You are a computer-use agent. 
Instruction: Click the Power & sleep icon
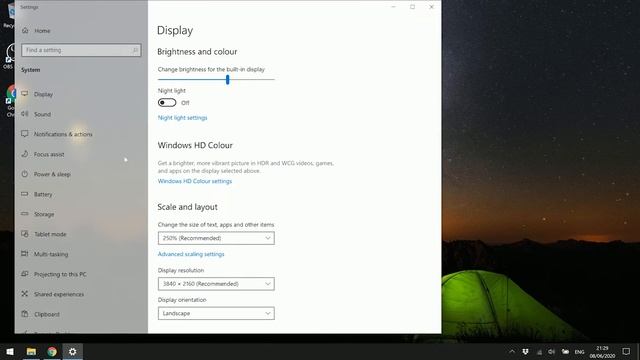[25, 174]
